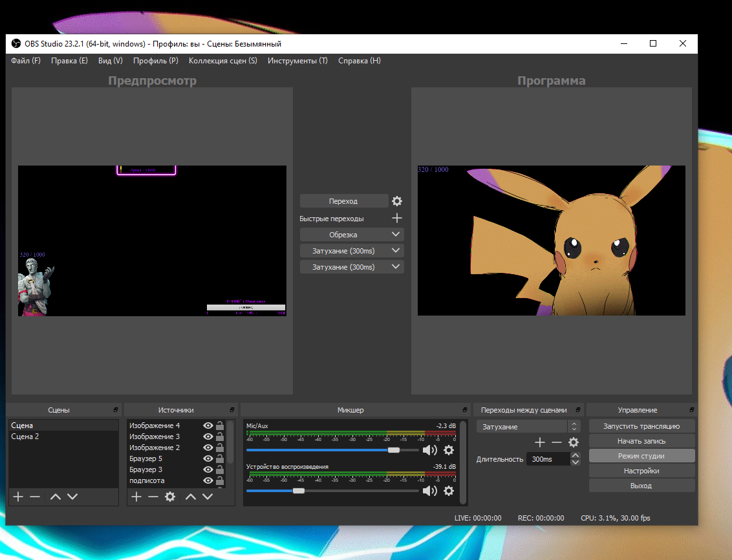The image size is (732, 560).
Task: Add a new scene with plus icon
Action: tap(18, 497)
